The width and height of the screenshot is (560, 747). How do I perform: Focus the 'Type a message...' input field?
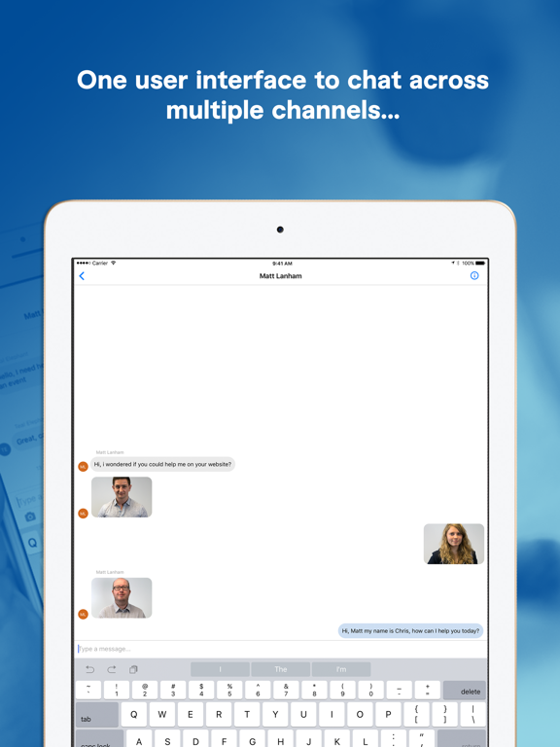click(280, 649)
